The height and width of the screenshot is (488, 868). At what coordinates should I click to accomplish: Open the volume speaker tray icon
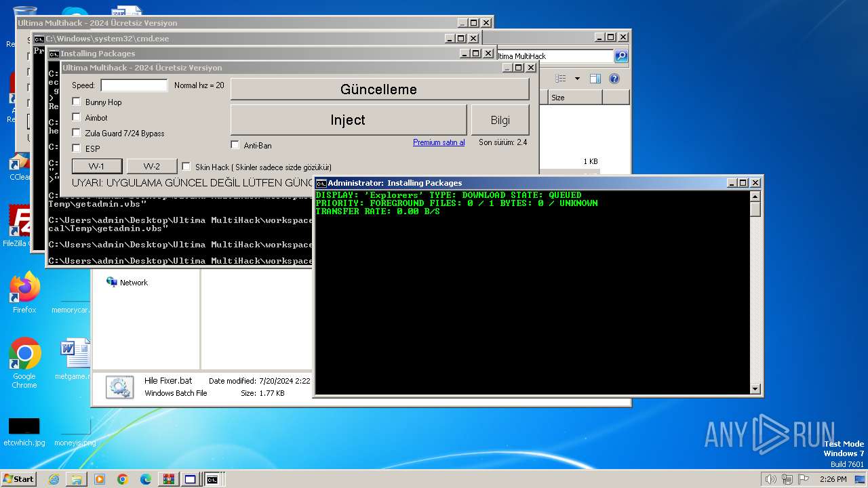(x=770, y=479)
